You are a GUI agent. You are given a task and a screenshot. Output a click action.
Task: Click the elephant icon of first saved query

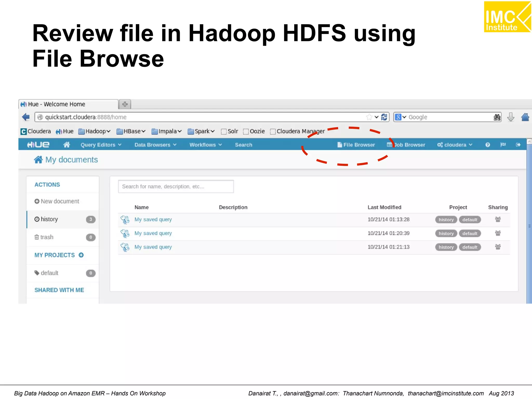coord(125,220)
